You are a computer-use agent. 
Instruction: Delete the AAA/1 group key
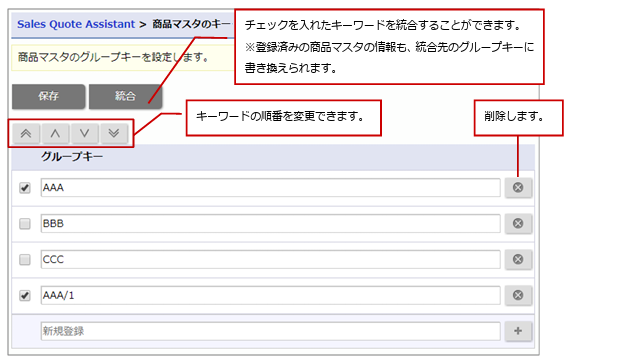click(518, 295)
